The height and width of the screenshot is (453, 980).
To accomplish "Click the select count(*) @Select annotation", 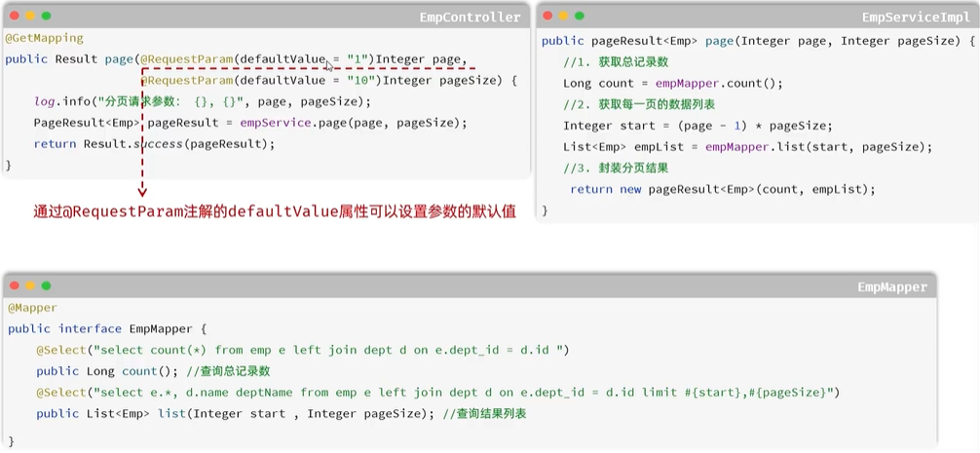I will tap(303, 351).
